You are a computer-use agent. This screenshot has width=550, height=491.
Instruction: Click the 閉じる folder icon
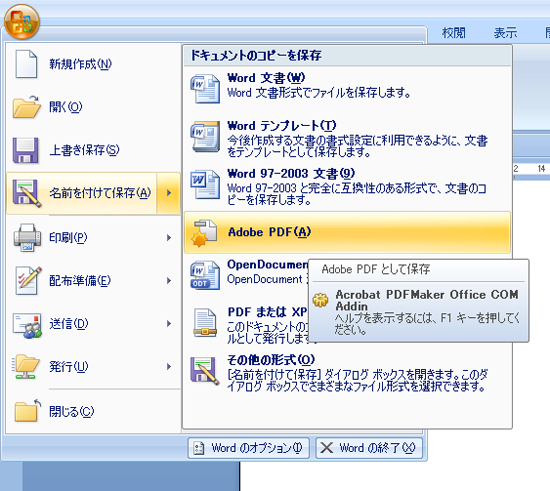click(27, 411)
